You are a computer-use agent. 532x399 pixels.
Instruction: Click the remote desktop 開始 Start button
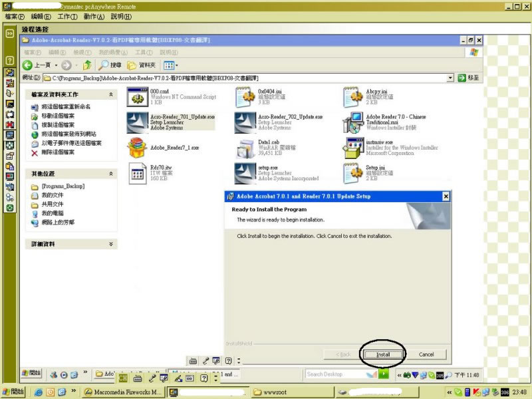pyautogui.click(x=31, y=373)
